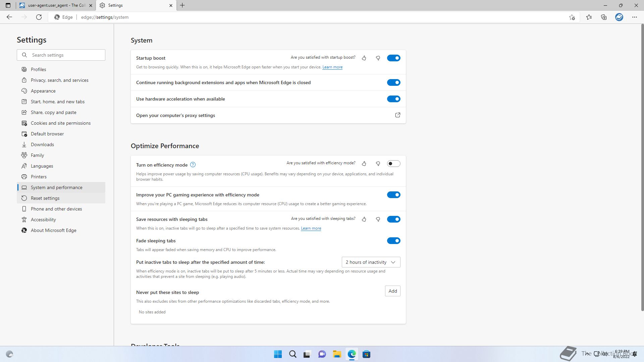Show efficiency mode help tooltip icon

pyautogui.click(x=193, y=165)
